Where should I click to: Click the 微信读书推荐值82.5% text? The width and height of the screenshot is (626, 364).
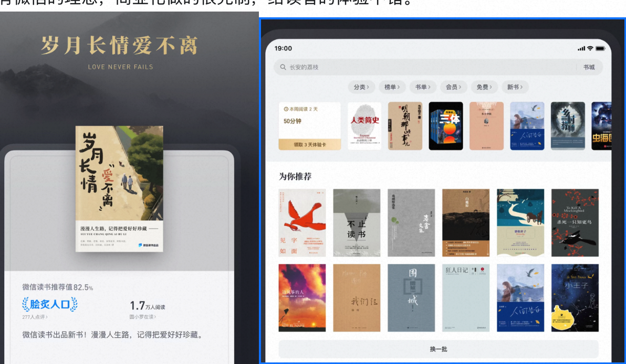(x=57, y=287)
